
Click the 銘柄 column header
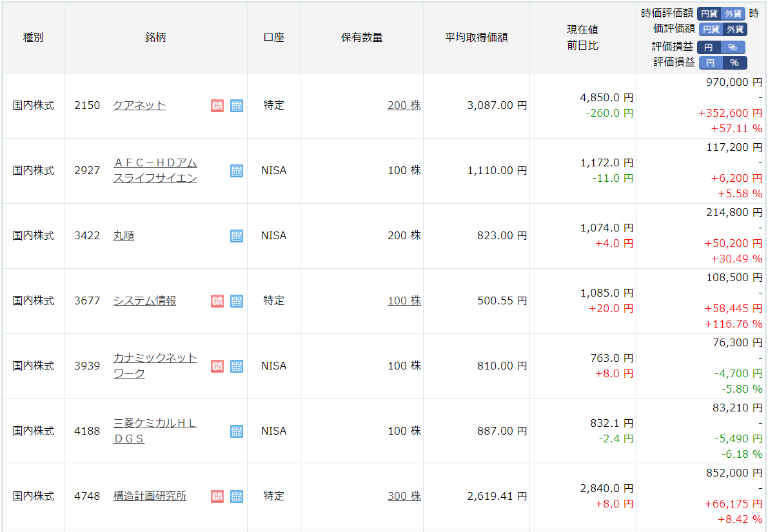[x=155, y=37]
